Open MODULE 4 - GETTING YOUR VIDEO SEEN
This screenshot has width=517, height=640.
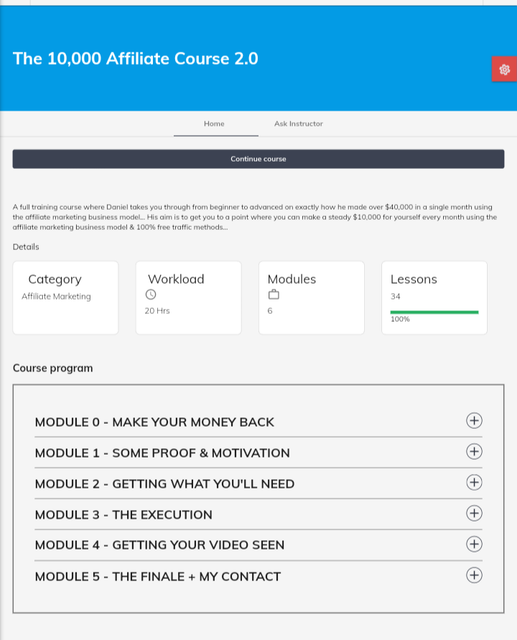[x=160, y=545]
